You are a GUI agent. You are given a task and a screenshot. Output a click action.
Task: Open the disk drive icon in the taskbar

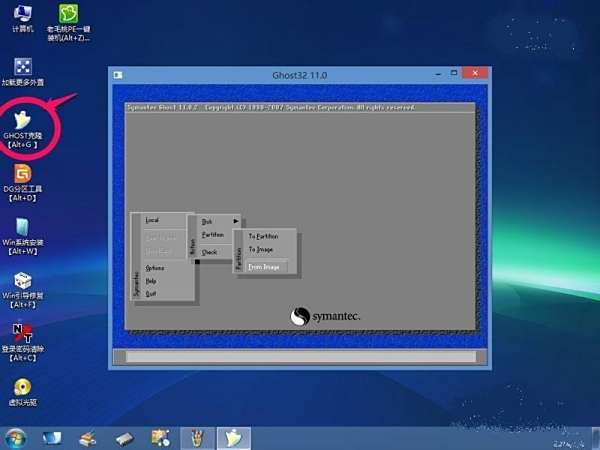pos(124,439)
